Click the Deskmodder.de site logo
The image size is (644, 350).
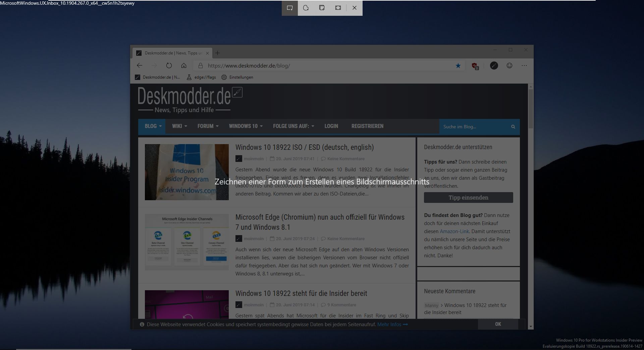190,99
